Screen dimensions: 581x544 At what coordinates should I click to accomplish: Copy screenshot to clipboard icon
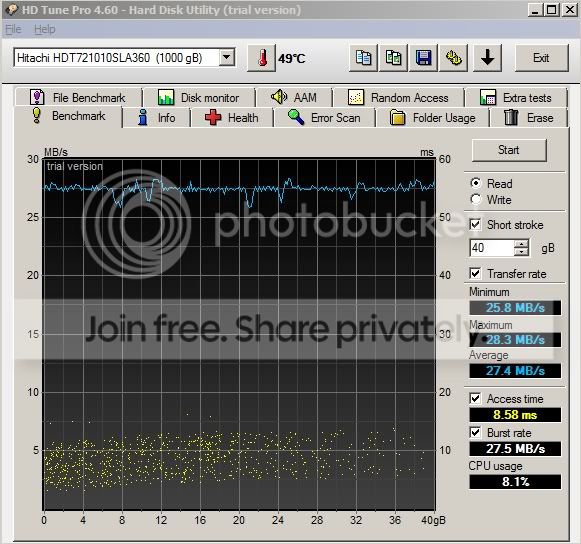point(393,58)
